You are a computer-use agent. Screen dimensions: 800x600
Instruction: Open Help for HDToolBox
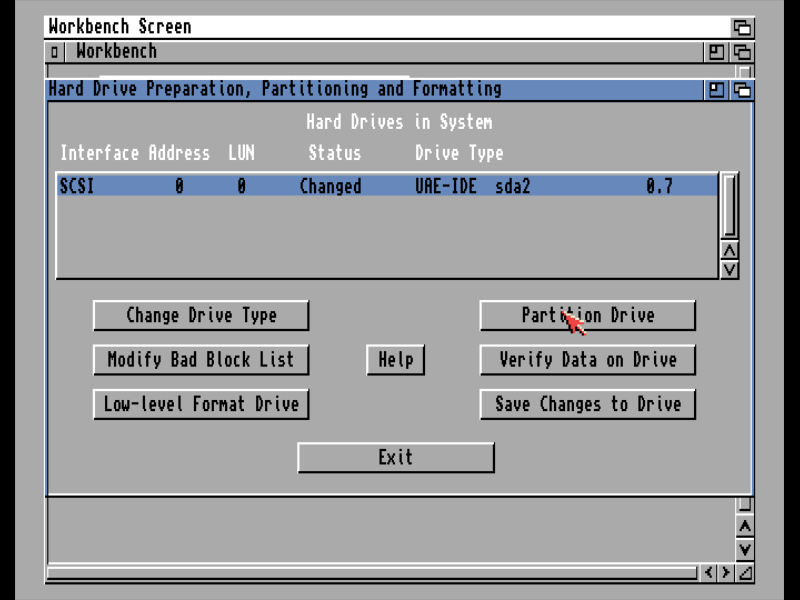[395, 360]
